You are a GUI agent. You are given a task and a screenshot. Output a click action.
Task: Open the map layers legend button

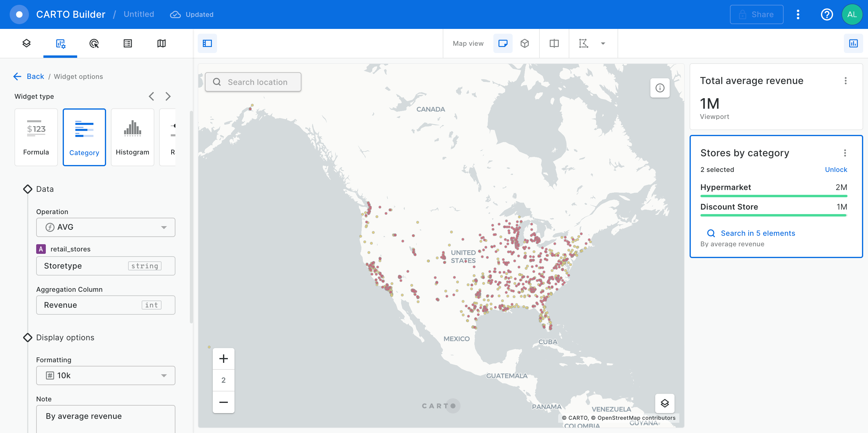(665, 403)
